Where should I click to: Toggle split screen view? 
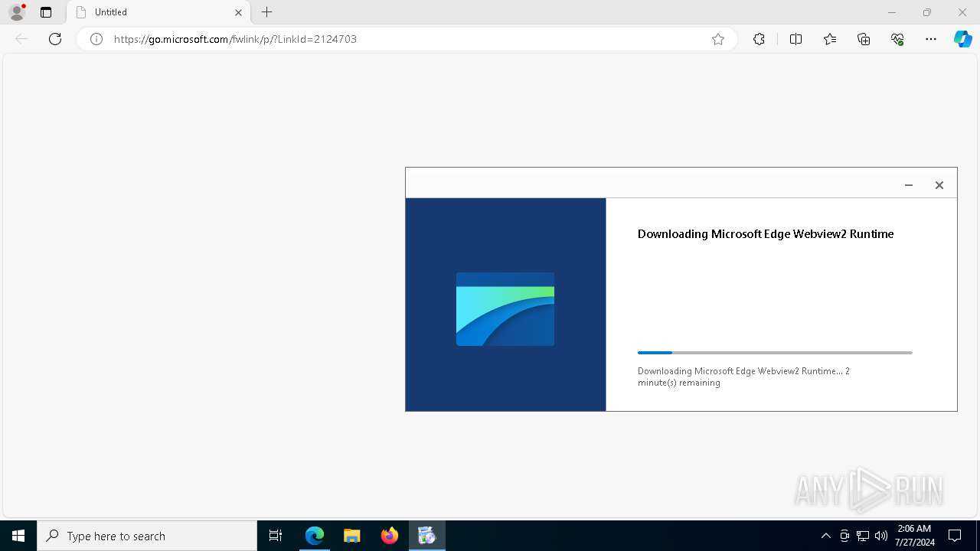795,39
